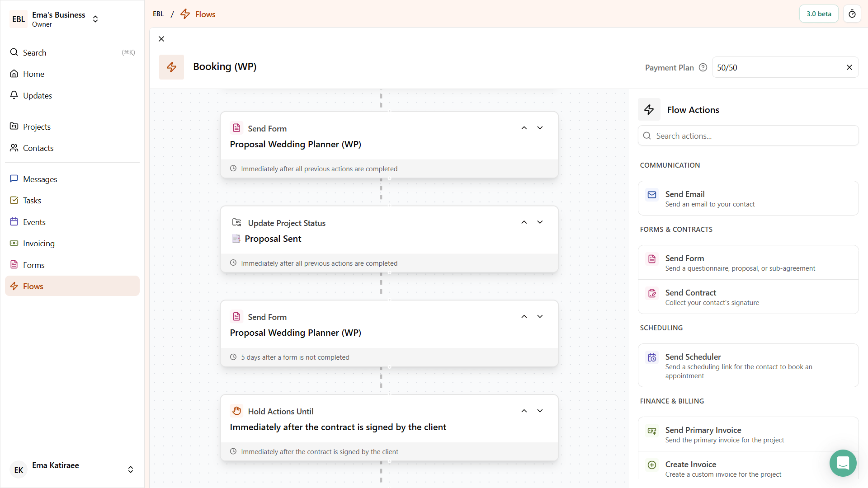Screen dimensions: 868x488
Task: Select Flows in the sidebar
Action: point(34,286)
